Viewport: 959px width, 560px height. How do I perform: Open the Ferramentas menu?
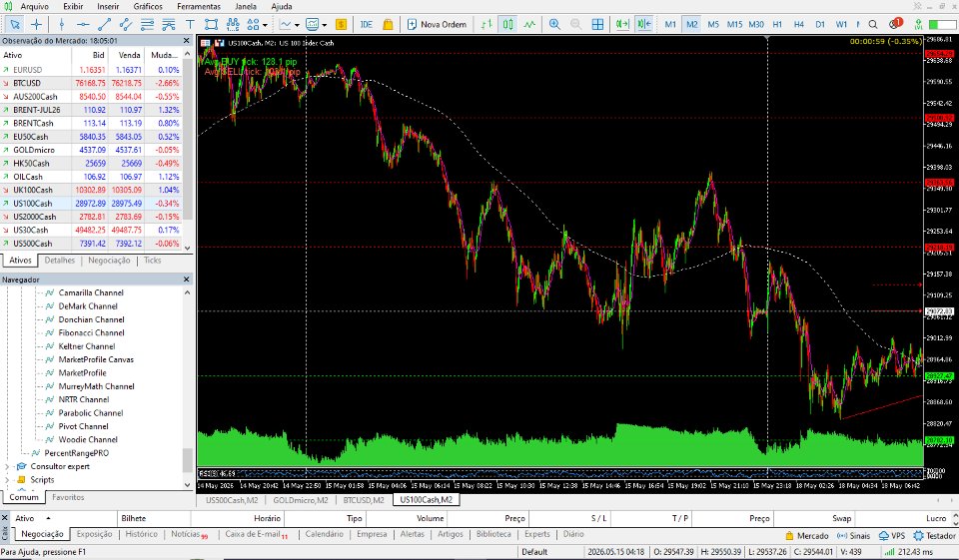(x=199, y=6)
